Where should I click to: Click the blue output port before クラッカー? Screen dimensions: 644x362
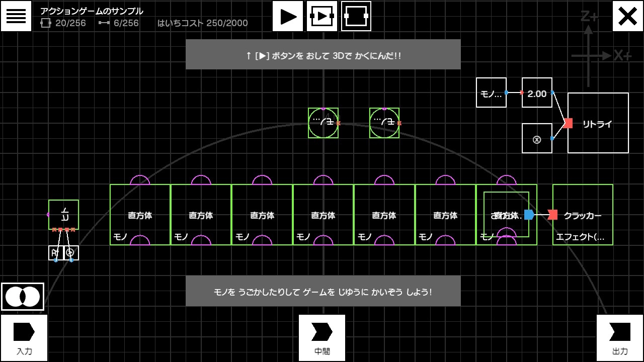(x=529, y=215)
